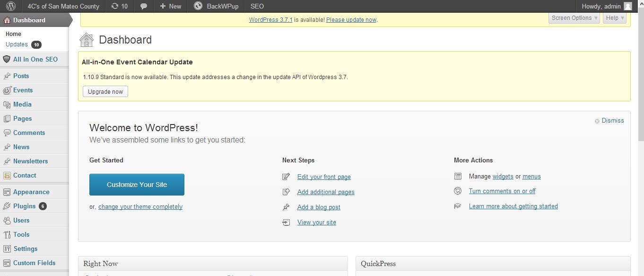Click the Posts pushpin icon
Screen dimensions: 644x276
7,76
